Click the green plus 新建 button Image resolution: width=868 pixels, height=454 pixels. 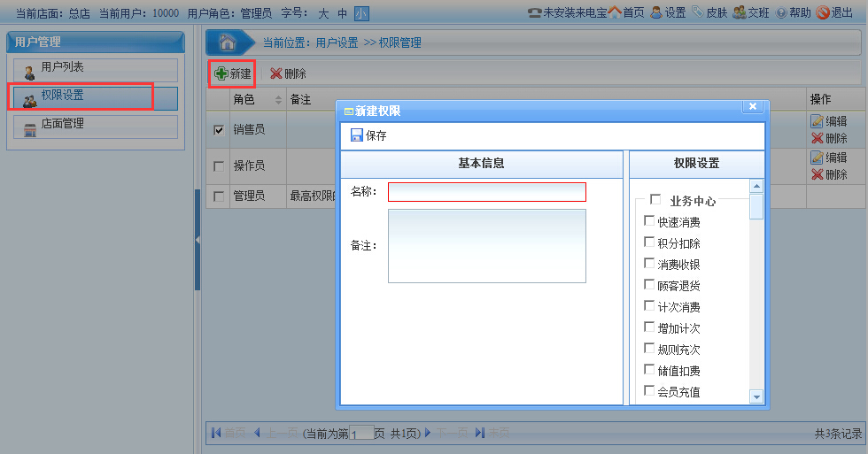[232, 73]
